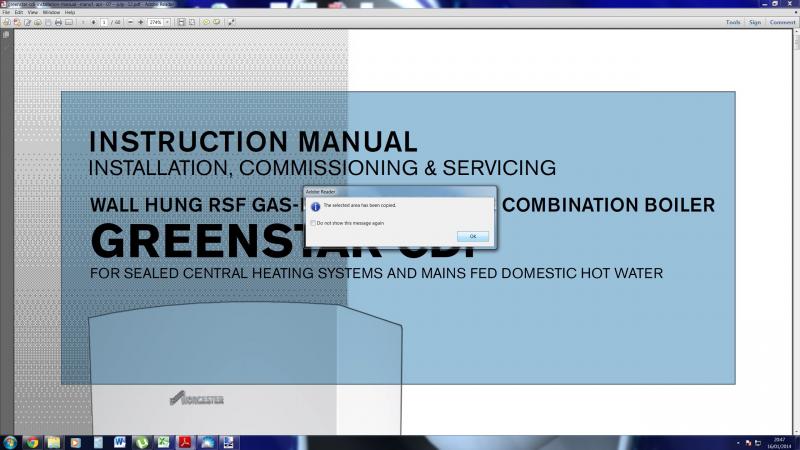Click the Windows Start button
Image resolution: width=800 pixels, height=450 pixels.
[10, 441]
